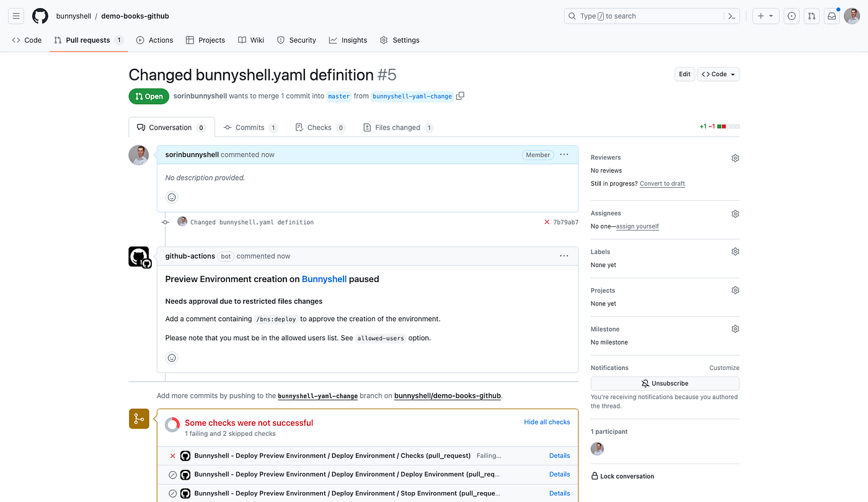Click the master base branch label
This screenshot has height=502, width=868.
pyautogui.click(x=339, y=97)
